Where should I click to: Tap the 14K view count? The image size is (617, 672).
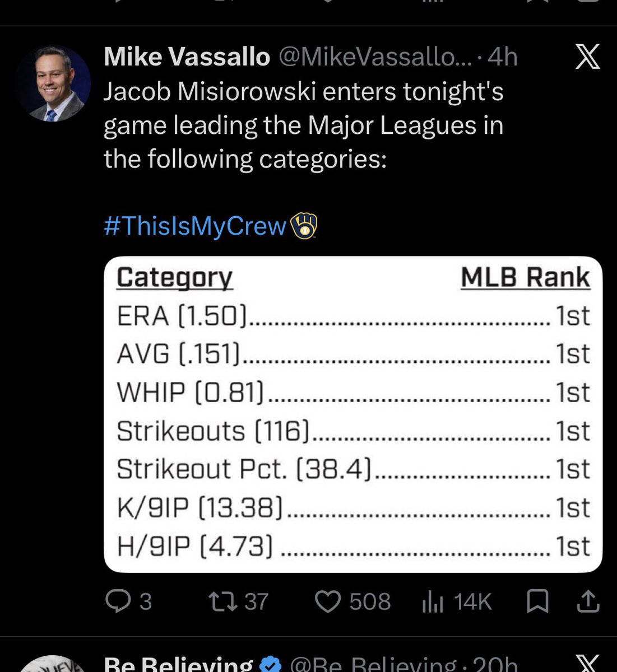tap(472, 602)
